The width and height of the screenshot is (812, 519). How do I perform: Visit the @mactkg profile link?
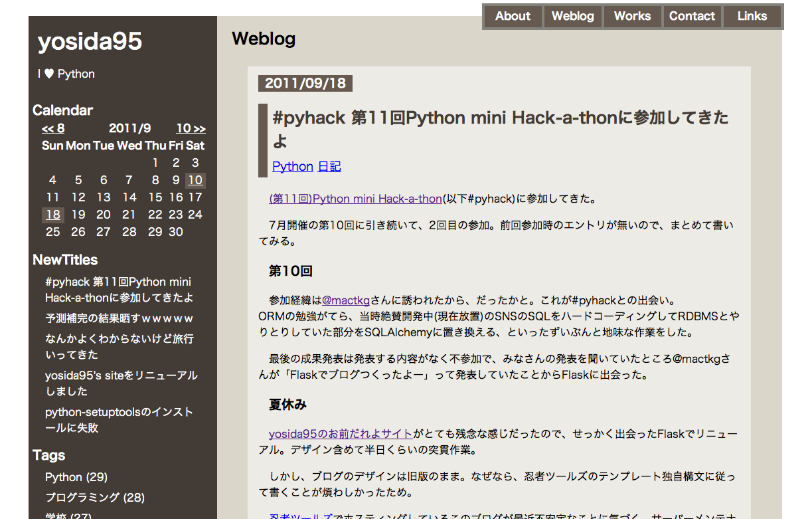point(346,300)
